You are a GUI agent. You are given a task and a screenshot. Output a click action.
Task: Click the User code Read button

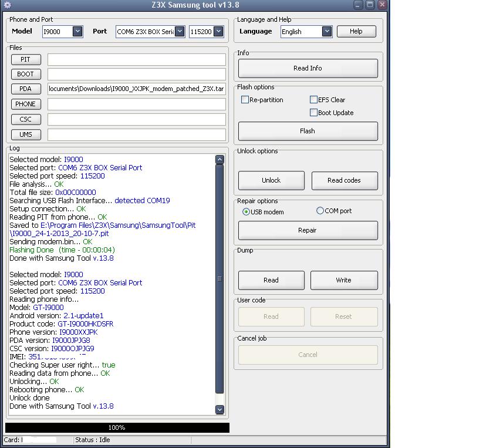pos(271,317)
